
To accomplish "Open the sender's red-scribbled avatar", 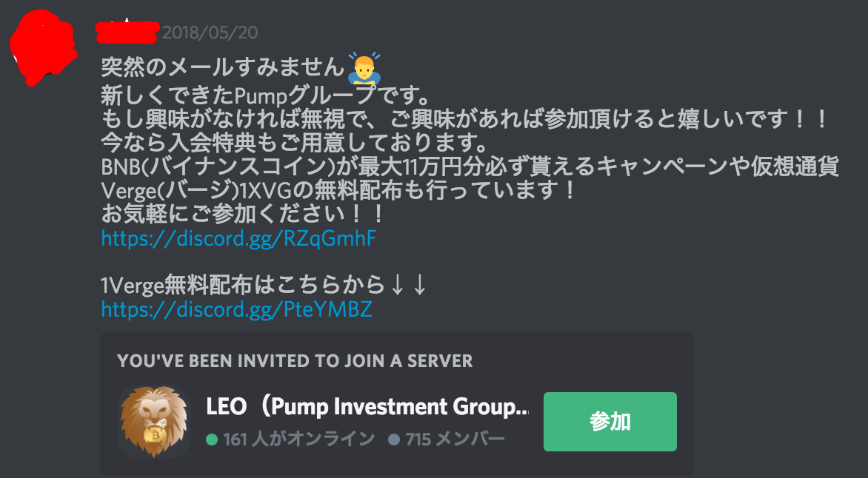I will click(41, 48).
